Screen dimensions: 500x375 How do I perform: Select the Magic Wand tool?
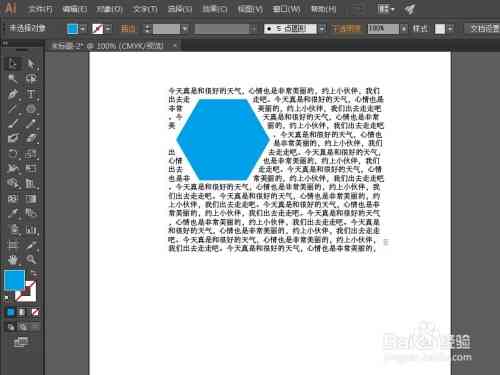13,79
